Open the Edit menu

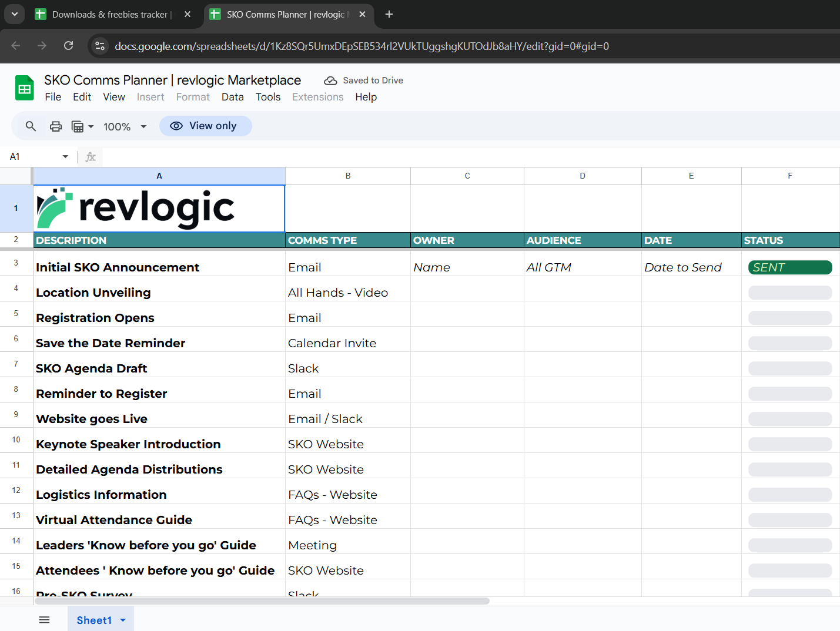(82, 97)
